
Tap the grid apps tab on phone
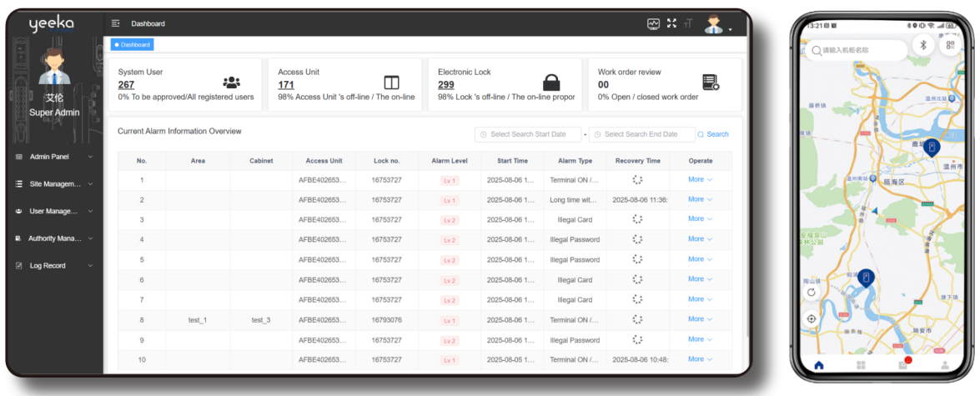coord(861,365)
